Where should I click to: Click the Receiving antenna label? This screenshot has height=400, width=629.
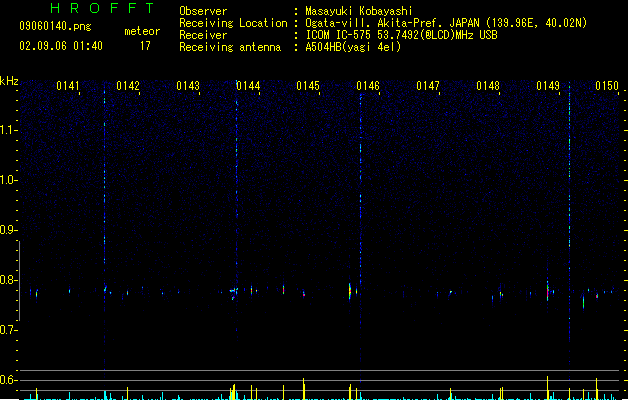tap(230, 47)
